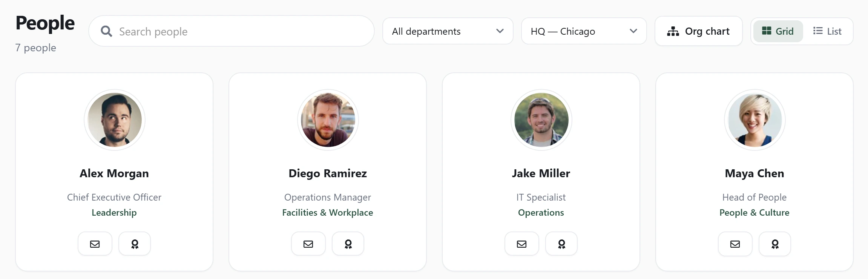Open Diego Ramirez's profile photo
The width and height of the screenshot is (868, 279).
tap(328, 120)
